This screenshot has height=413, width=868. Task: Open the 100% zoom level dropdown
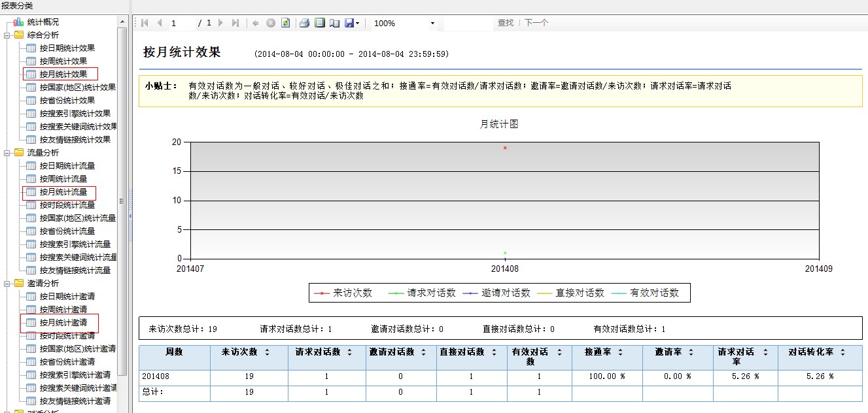point(432,24)
